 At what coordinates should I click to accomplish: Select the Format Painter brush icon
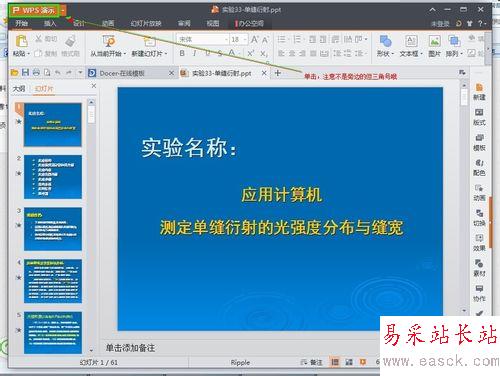(70, 42)
